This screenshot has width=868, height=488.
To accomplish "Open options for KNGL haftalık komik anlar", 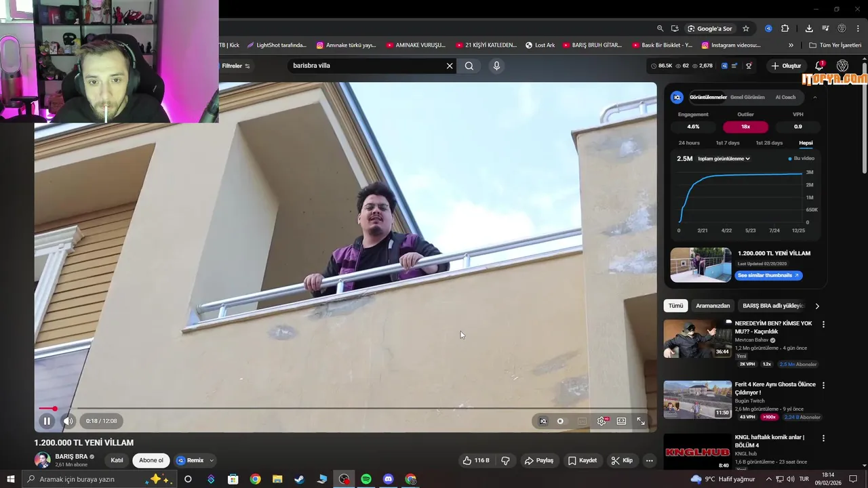I will tap(824, 439).
